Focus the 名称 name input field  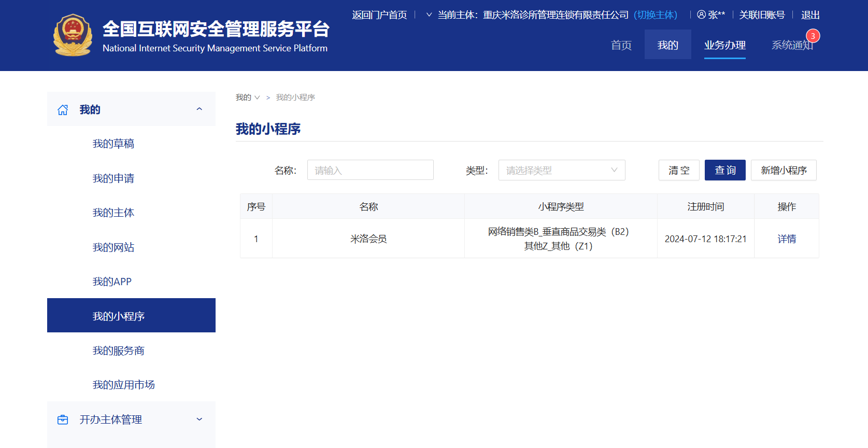[x=371, y=170]
